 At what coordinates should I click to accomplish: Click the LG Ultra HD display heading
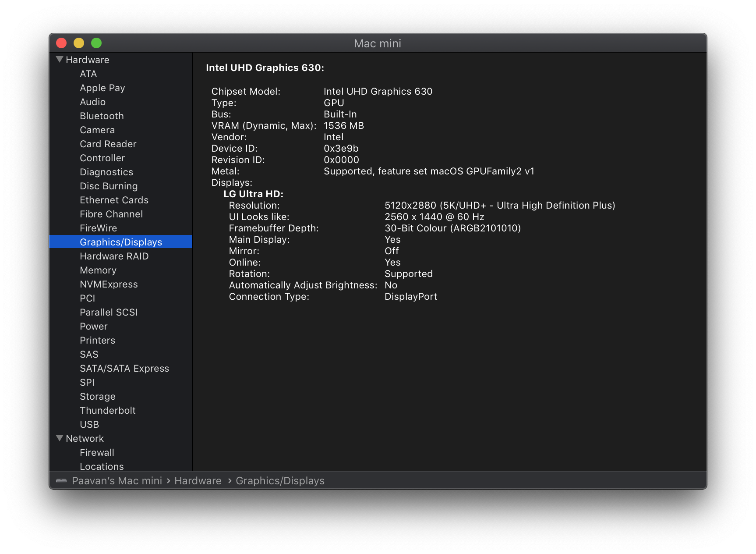pos(253,194)
